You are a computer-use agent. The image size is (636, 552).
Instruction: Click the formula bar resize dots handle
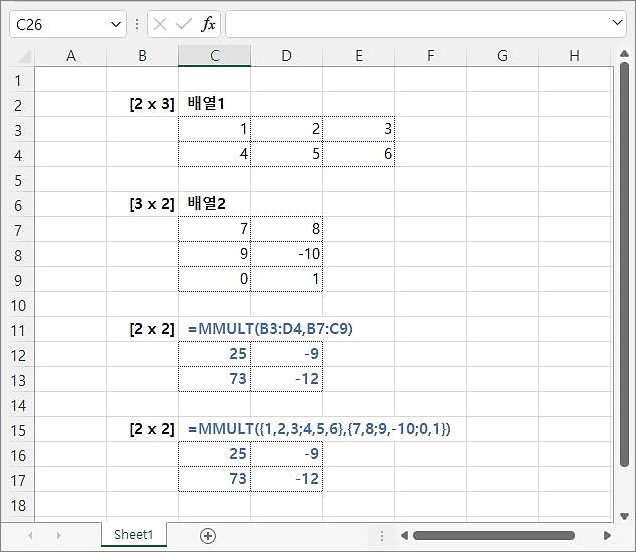pos(137,24)
